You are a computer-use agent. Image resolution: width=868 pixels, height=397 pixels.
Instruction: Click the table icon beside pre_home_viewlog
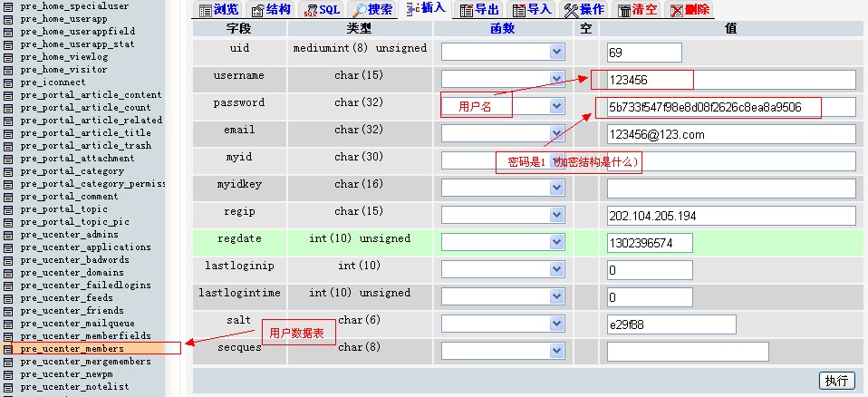click(x=8, y=57)
